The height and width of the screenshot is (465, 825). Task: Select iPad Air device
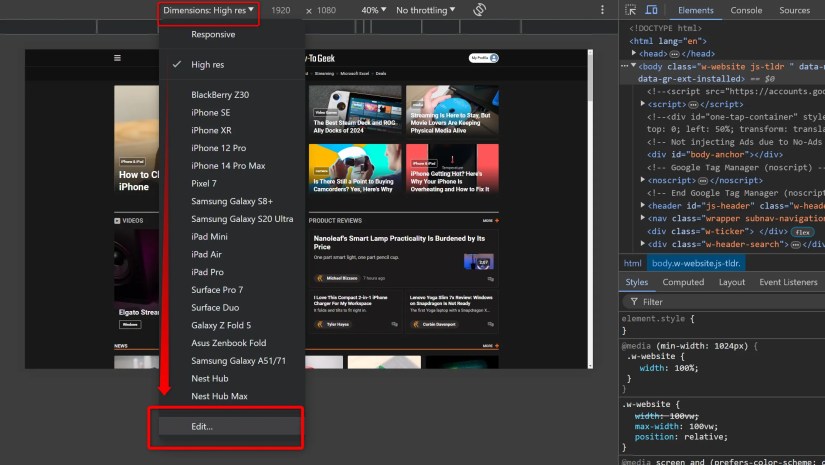coord(206,254)
